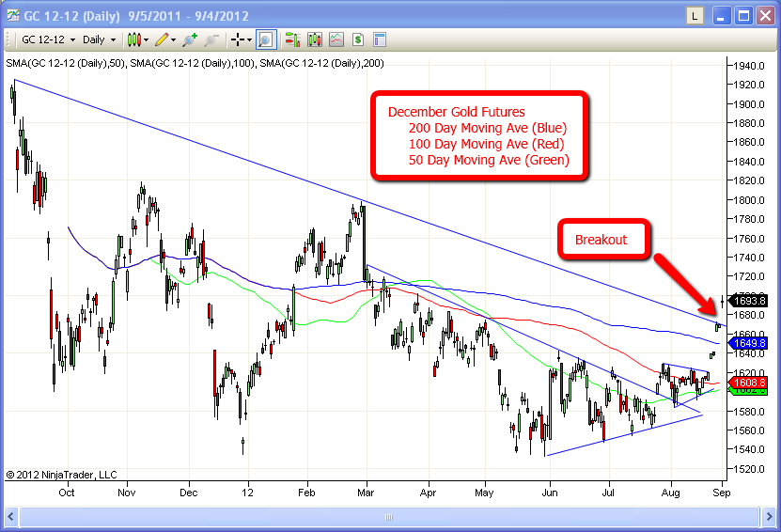Viewport: 781px width, 532px height.
Task: Toggle the zoom frame magnifier button
Action: 265,39
